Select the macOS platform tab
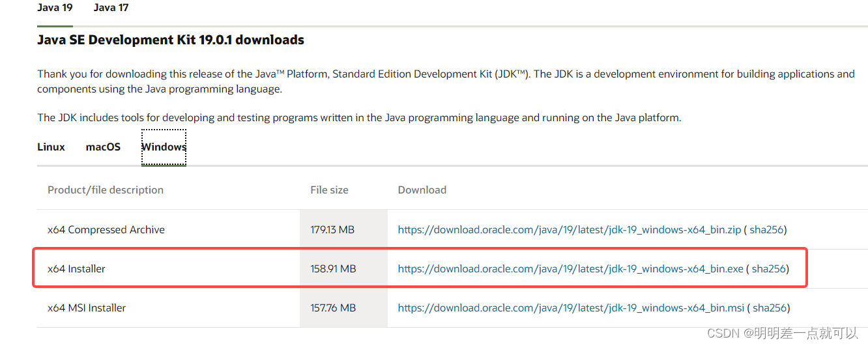Image resolution: width=868 pixels, height=346 pixels. coord(103,147)
